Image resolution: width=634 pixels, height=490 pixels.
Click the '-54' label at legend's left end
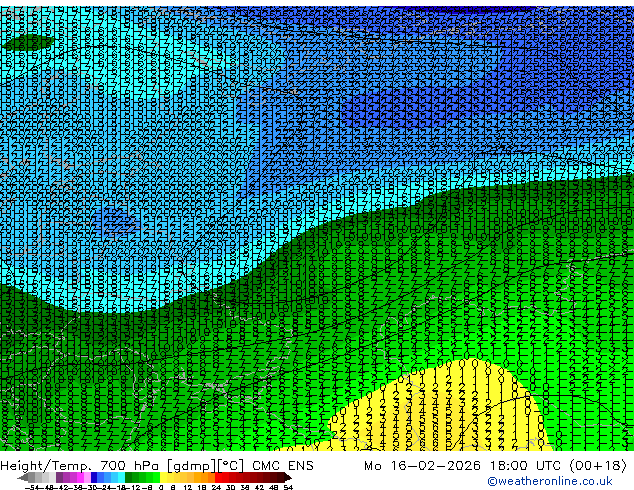[33, 487]
